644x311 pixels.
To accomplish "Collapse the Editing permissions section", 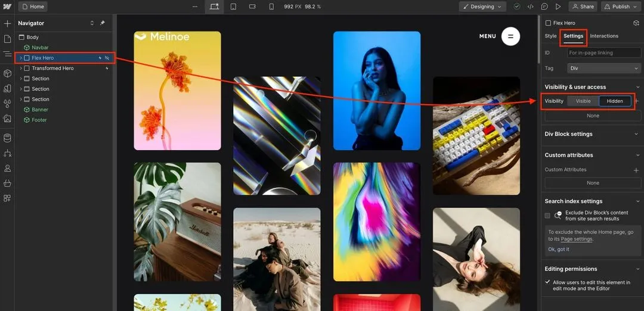I will [x=637, y=269].
